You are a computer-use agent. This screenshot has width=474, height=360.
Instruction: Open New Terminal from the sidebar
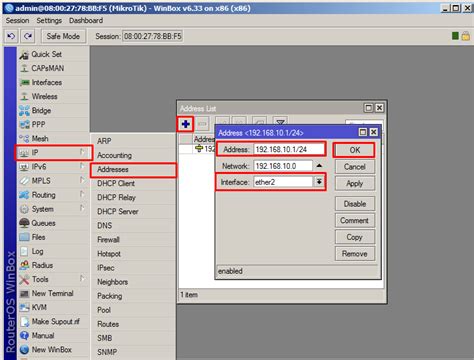click(53, 293)
